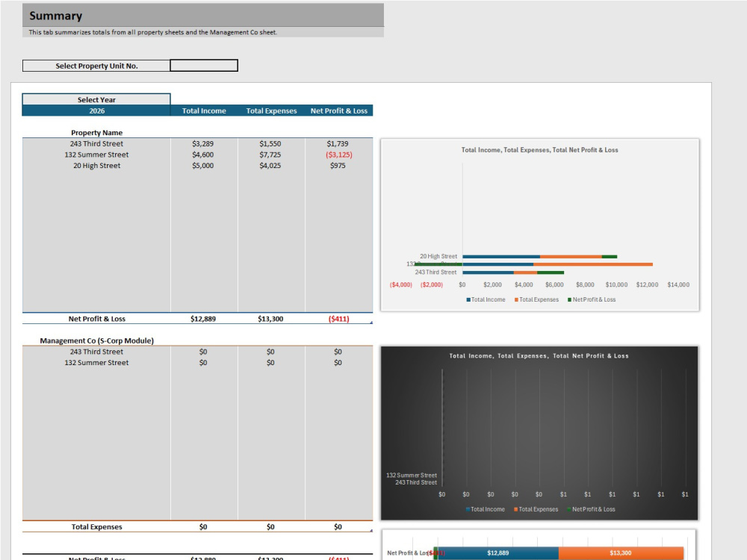The height and width of the screenshot is (560, 747).
Task: Click Total Income $0 in the Management Total Expenses row
Action: [x=203, y=526]
